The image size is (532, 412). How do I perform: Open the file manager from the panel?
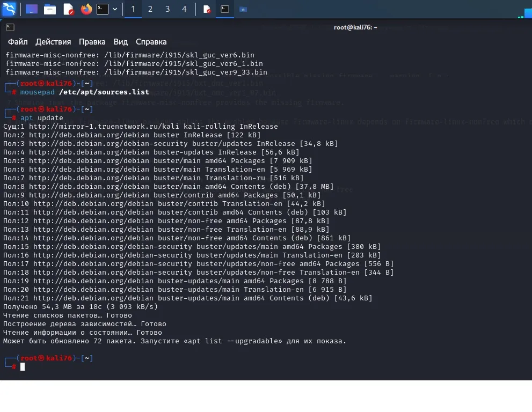[50, 9]
